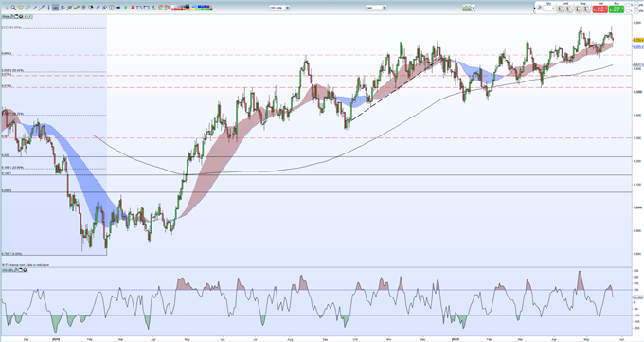Expand the chart style dropdown arrow

point(474,8)
